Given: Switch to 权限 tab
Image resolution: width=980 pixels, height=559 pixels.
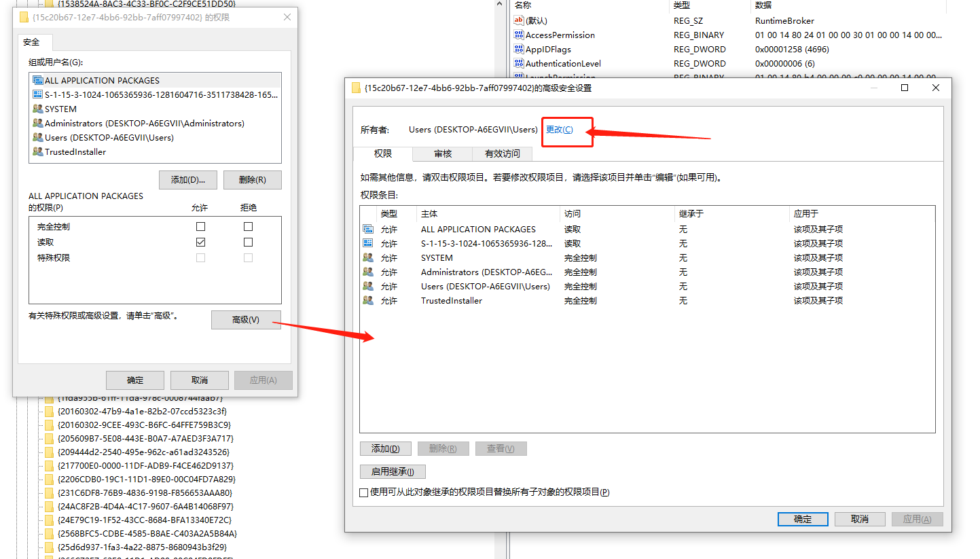Looking at the screenshot, I should (383, 154).
